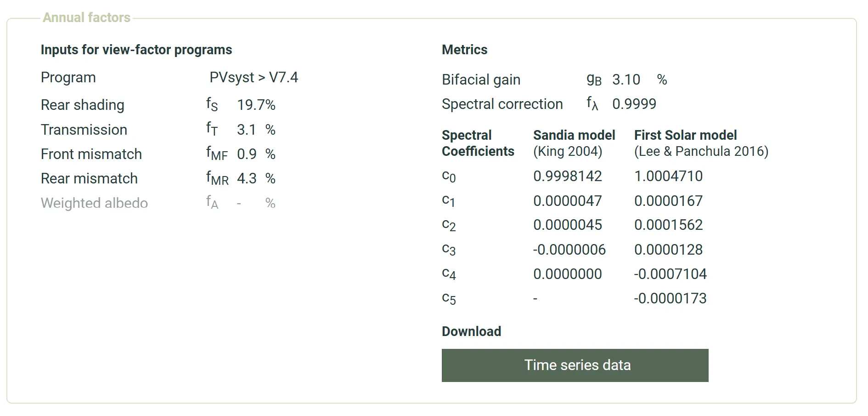Select First Solar c5 value -0.0000173
Image resolution: width=868 pixels, height=416 pixels.
[670, 299]
